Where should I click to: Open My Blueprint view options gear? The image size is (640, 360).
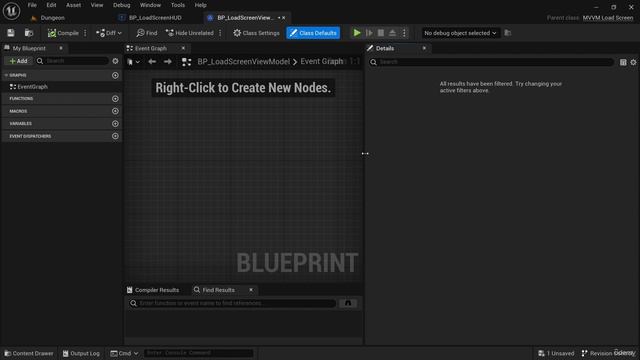(x=116, y=61)
